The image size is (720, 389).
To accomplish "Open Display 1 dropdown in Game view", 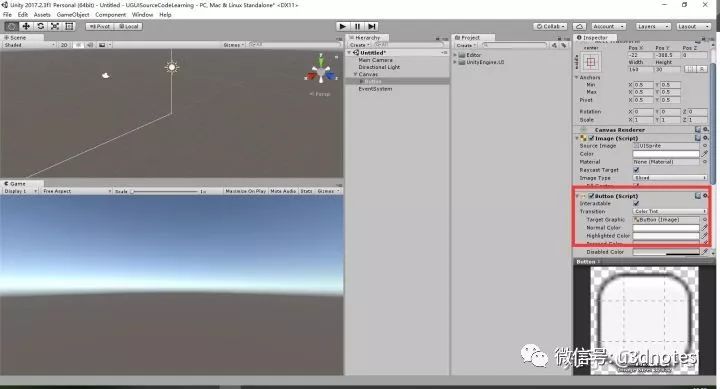I will tap(20, 191).
